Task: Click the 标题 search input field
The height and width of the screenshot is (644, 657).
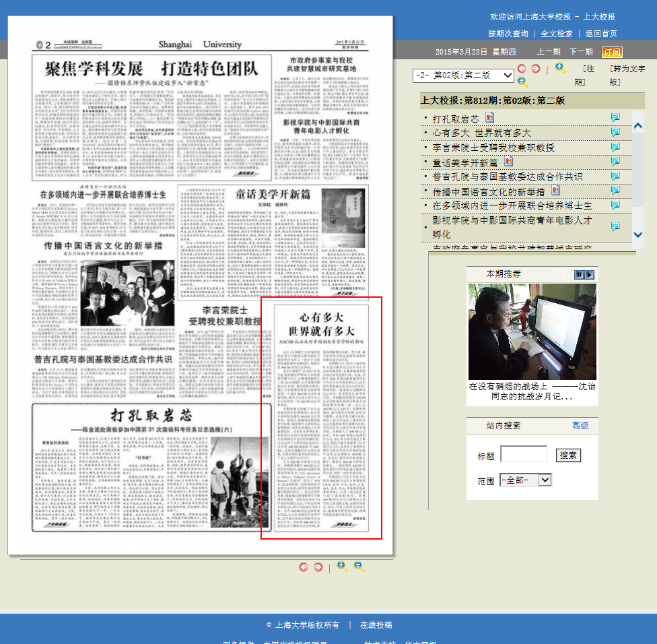Action: (524, 455)
